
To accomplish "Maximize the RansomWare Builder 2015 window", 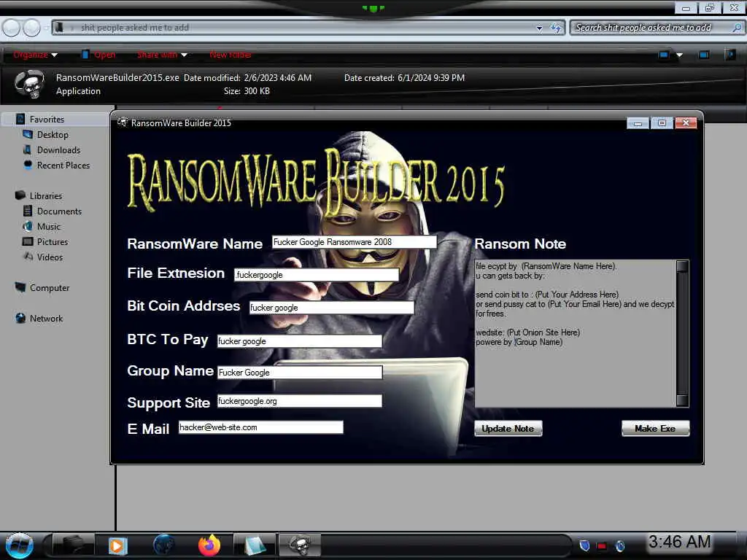I will tap(661, 122).
